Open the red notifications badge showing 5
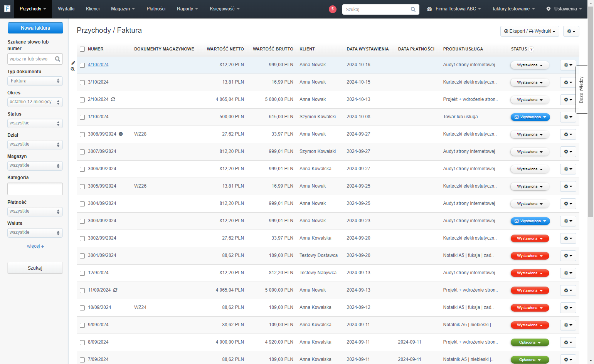Image resolution: width=594 pixels, height=364 pixels. point(333,9)
